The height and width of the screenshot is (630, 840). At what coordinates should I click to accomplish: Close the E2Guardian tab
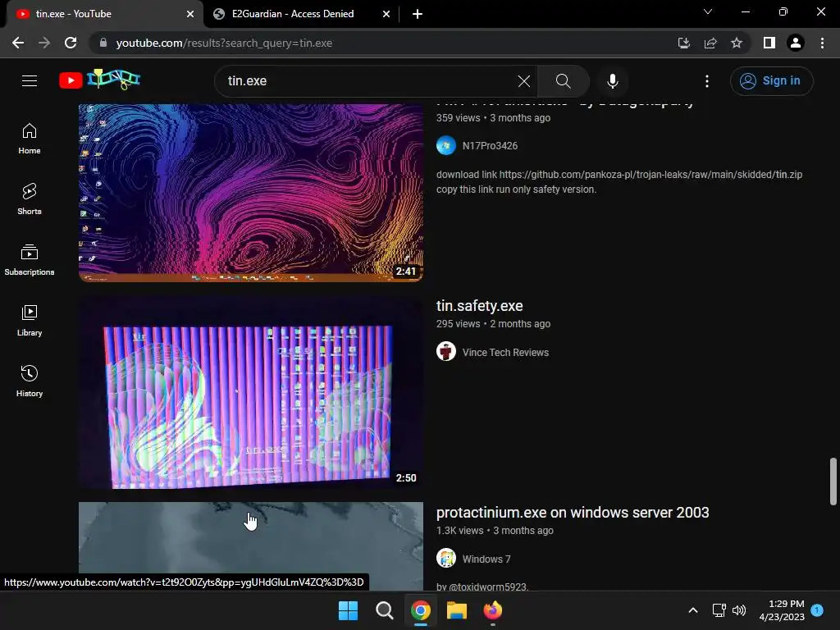[x=386, y=14]
